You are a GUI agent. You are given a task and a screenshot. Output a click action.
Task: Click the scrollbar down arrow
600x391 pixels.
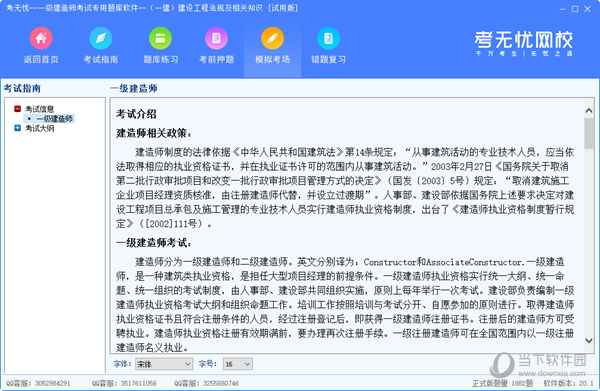tap(589, 340)
